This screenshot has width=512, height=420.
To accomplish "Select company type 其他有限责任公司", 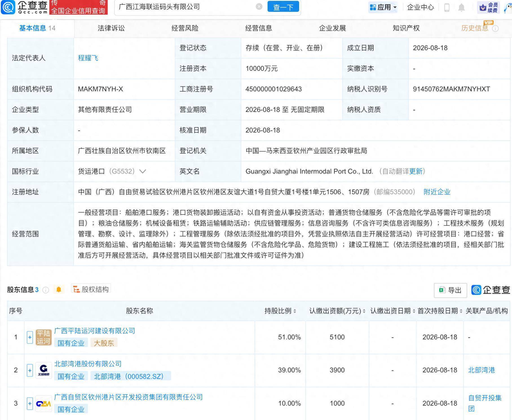I will click(x=105, y=110).
